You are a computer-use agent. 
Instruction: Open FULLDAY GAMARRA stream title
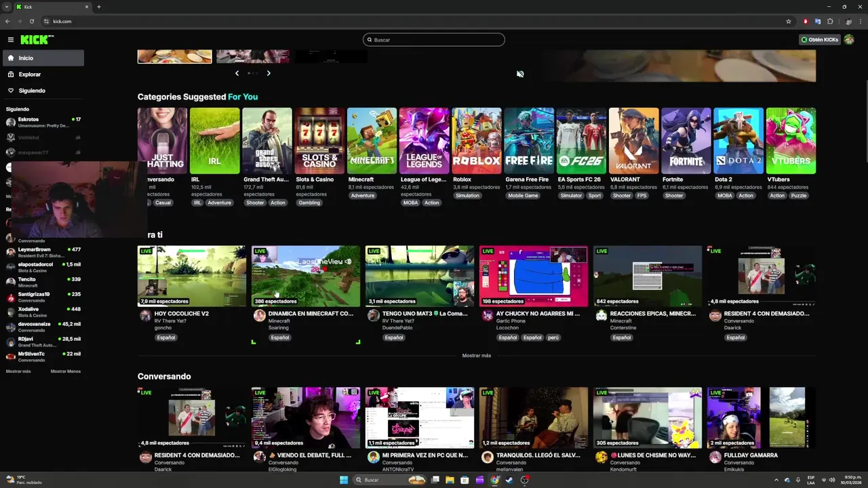coord(751,455)
